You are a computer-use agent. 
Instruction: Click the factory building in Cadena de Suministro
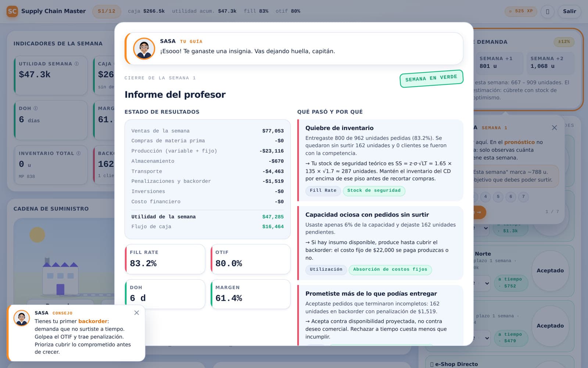pyautogui.click(x=60, y=277)
